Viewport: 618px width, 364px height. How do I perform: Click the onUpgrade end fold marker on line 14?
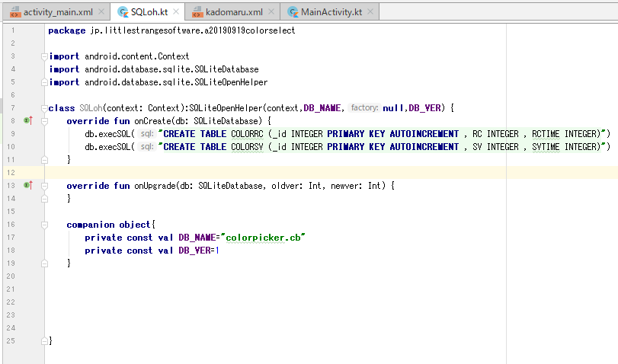click(44, 199)
